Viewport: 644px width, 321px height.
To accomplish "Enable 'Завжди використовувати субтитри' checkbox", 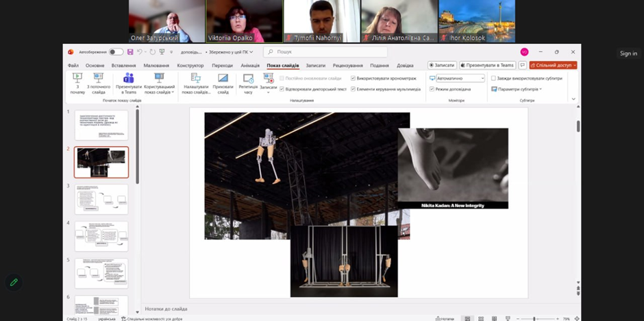I will (x=493, y=78).
